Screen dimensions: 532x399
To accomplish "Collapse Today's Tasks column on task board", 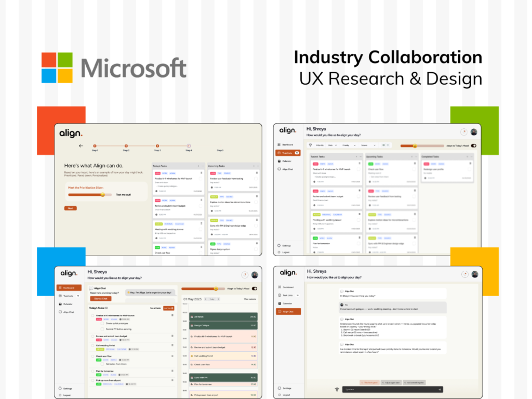I will (x=361, y=157).
